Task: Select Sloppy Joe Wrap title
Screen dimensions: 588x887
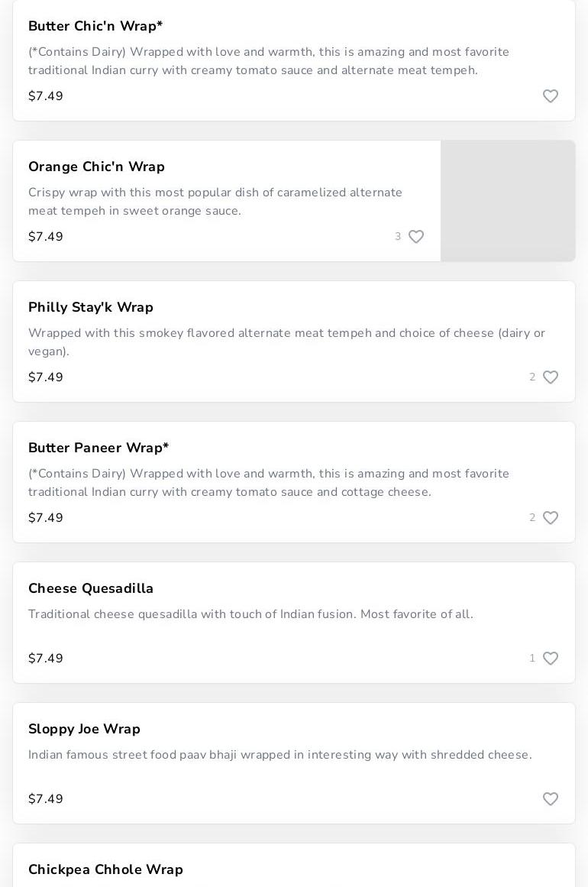Action: [84, 729]
